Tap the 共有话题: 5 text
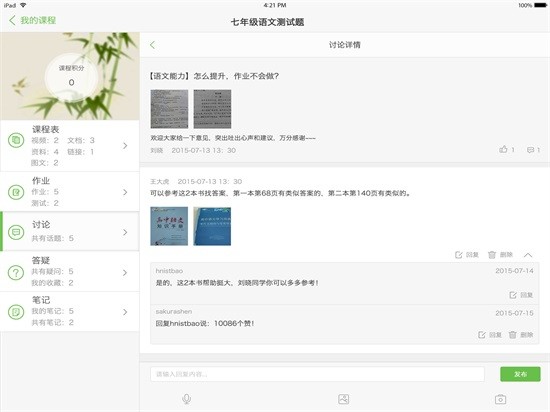Image resolution: width=550 pixels, height=412 pixels. 53,238
